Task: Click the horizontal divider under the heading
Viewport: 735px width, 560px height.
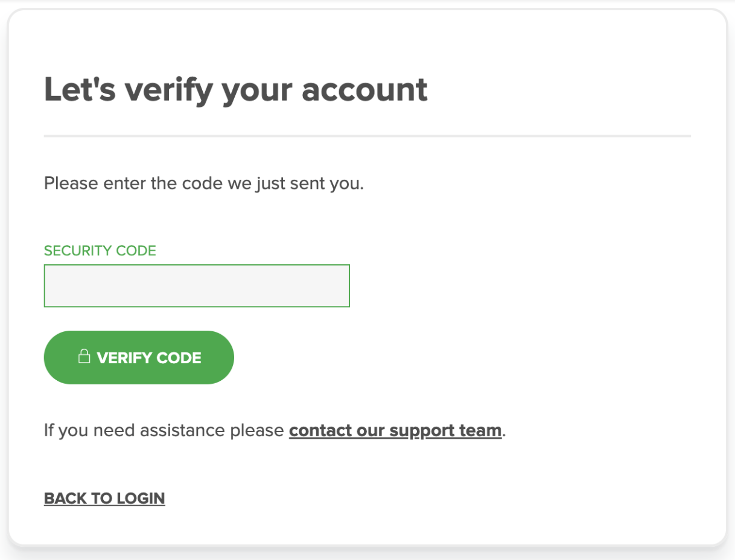Action: pyautogui.click(x=367, y=135)
